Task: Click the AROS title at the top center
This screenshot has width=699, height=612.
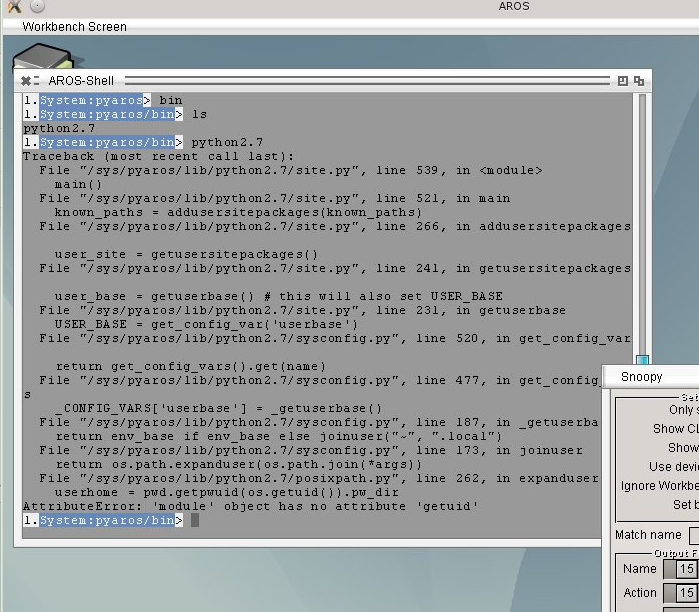Action: (514, 7)
